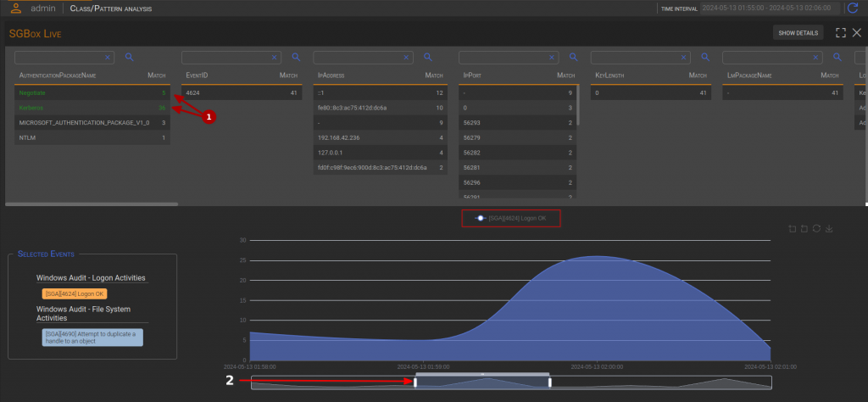Select the 192.168.42.236 IP address row
Viewport: 868px width, 402px height.
[381, 137]
